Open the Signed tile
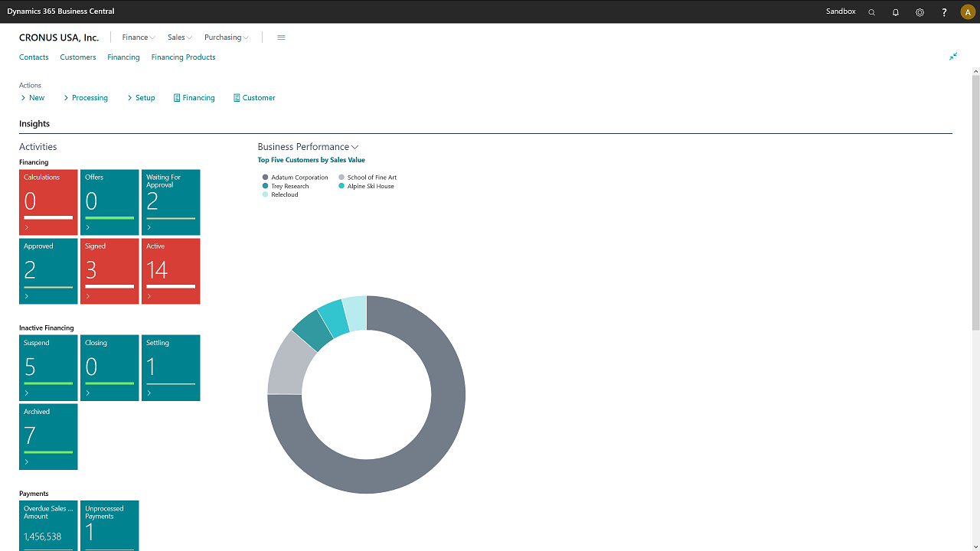The image size is (980, 551). point(109,272)
